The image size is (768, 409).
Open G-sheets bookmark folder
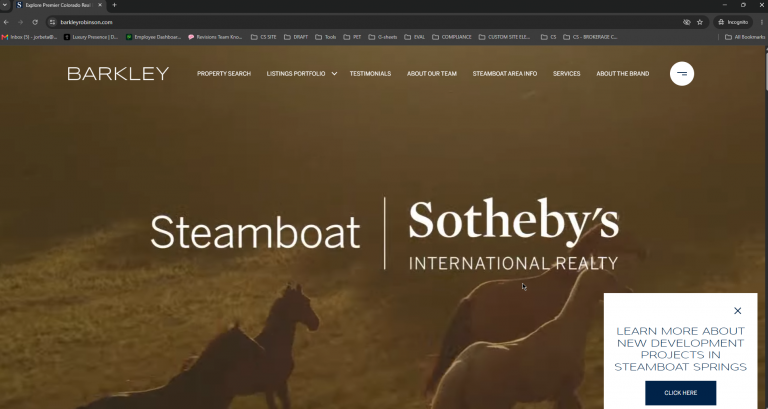383,37
